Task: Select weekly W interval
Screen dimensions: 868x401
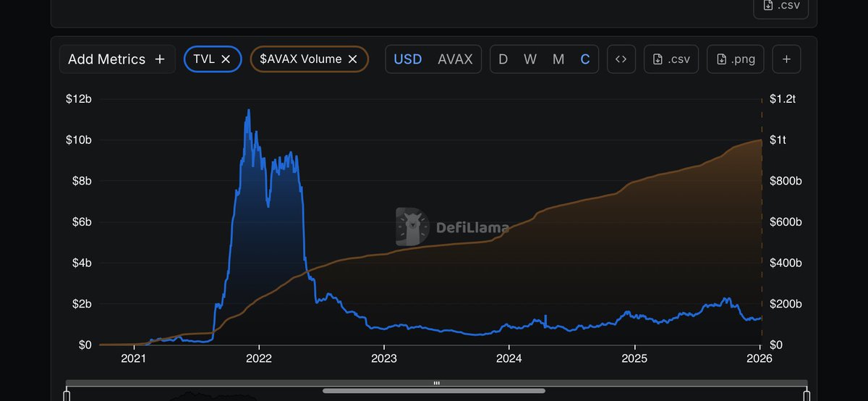Action: tap(530, 59)
